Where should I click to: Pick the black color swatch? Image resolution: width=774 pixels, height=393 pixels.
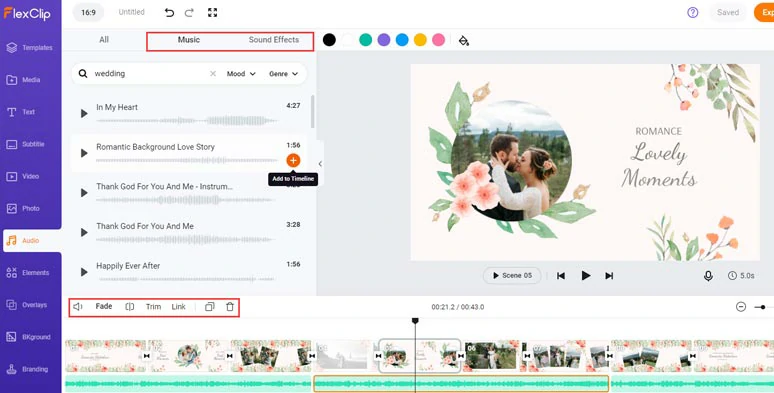coord(329,40)
